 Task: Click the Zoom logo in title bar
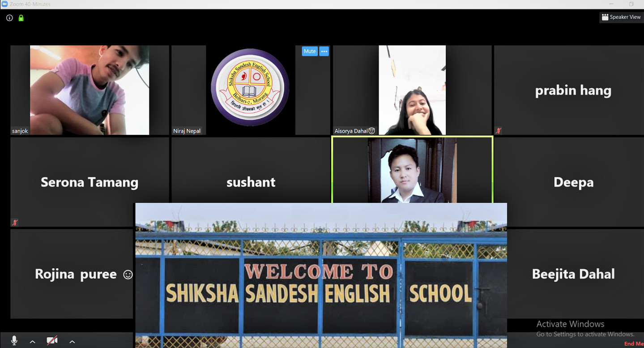[x=4, y=4]
